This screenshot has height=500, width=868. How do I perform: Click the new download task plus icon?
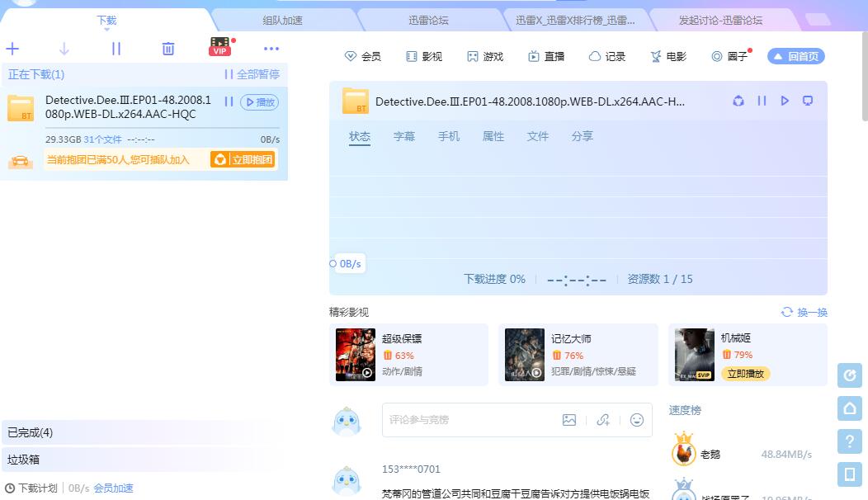[12, 49]
